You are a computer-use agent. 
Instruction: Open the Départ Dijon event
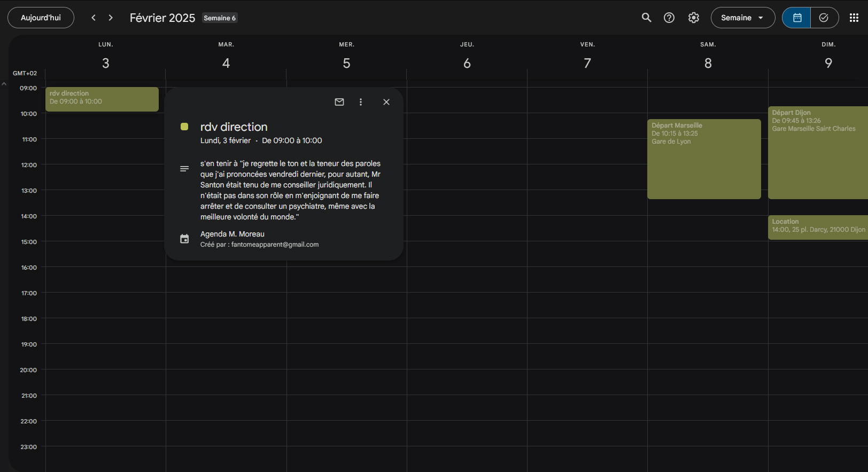[818, 153]
